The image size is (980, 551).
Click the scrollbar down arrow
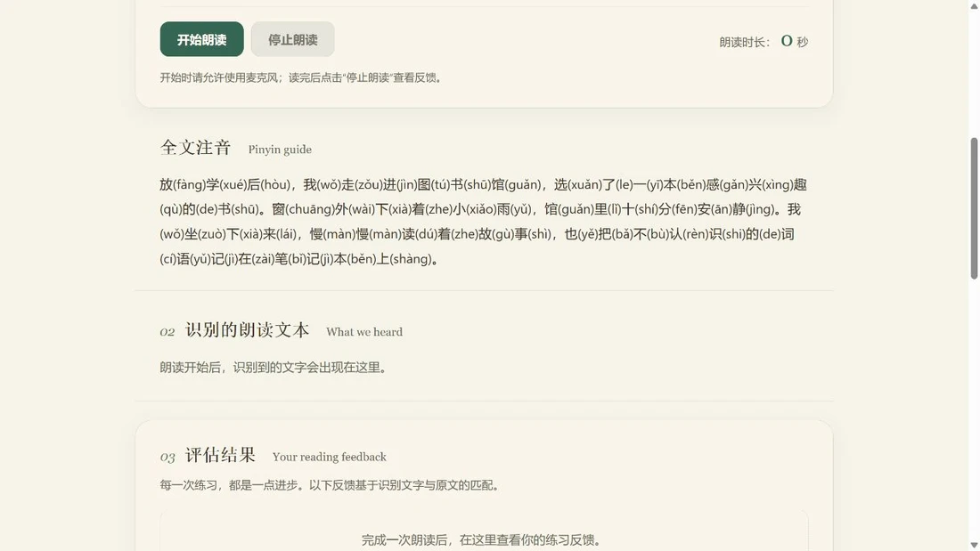pos(974,546)
